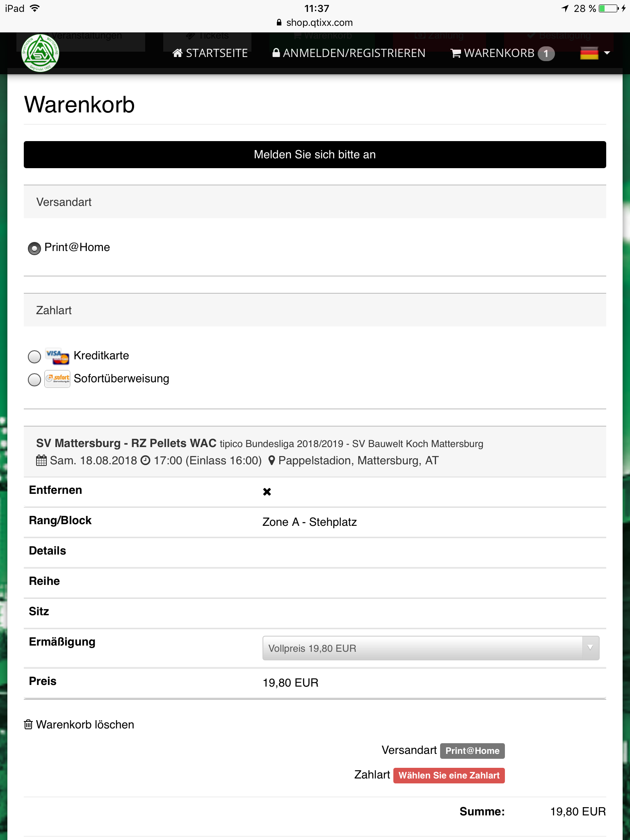The height and width of the screenshot is (840, 630).
Task: Tap the battery indicator in status bar
Action: 609,9
